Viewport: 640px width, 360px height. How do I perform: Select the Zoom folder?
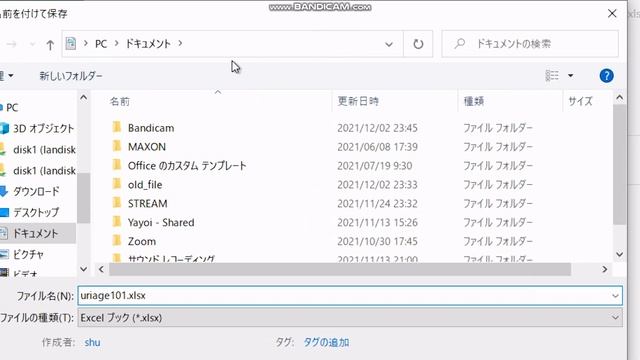click(x=142, y=241)
